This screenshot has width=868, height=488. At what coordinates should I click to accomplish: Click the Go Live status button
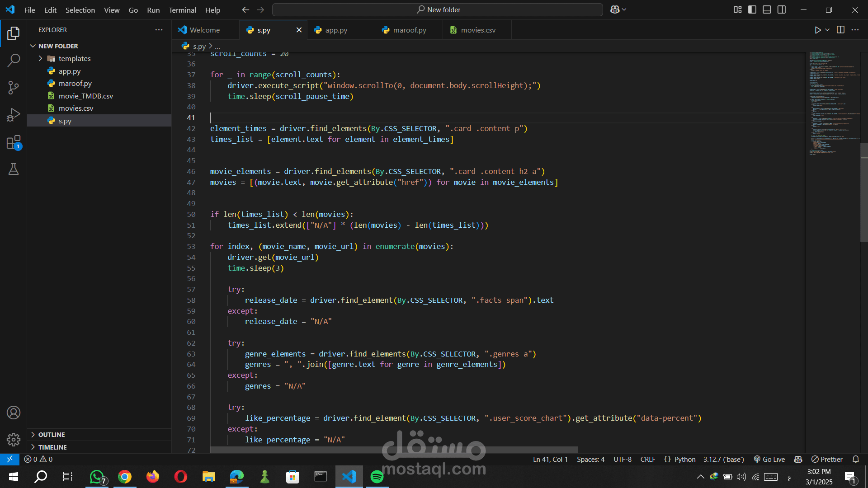[769, 459]
